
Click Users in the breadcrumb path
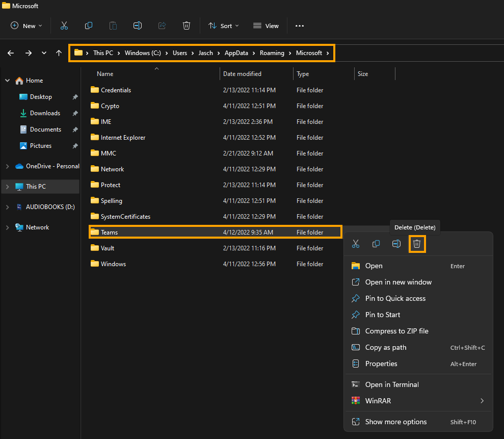coord(180,53)
